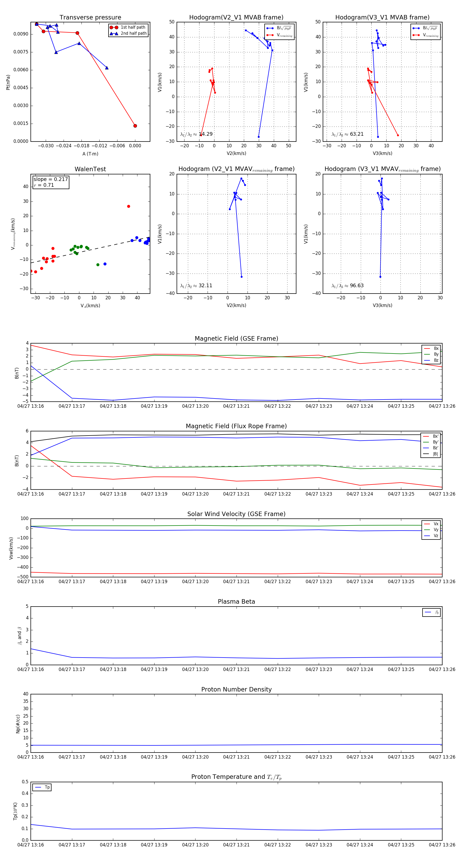
Task: Select the 'Bz' legend entry in GSE plot
Action: pyautogui.click(x=431, y=360)
